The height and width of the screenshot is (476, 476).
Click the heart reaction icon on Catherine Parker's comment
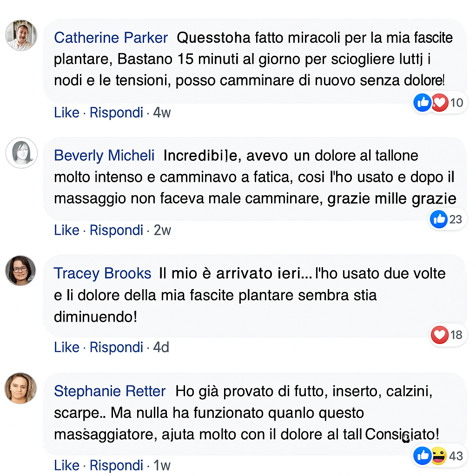point(439,102)
